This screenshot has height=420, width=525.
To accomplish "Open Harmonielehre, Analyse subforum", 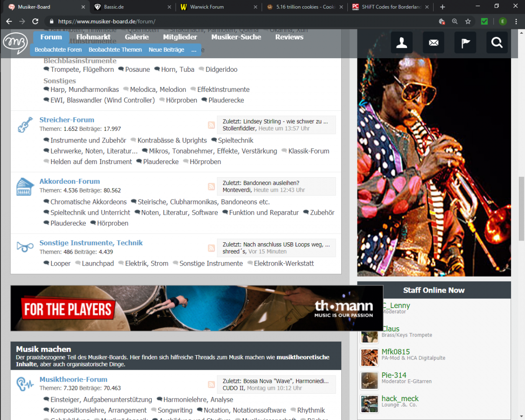I will (x=198, y=400).
